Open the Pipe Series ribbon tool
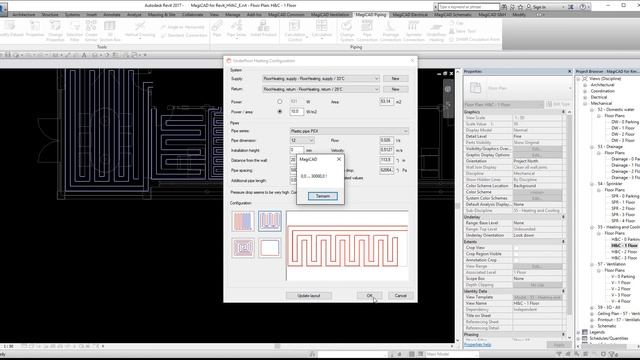This screenshot has height=360, width=640. pyautogui.click(x=236, y=29)
